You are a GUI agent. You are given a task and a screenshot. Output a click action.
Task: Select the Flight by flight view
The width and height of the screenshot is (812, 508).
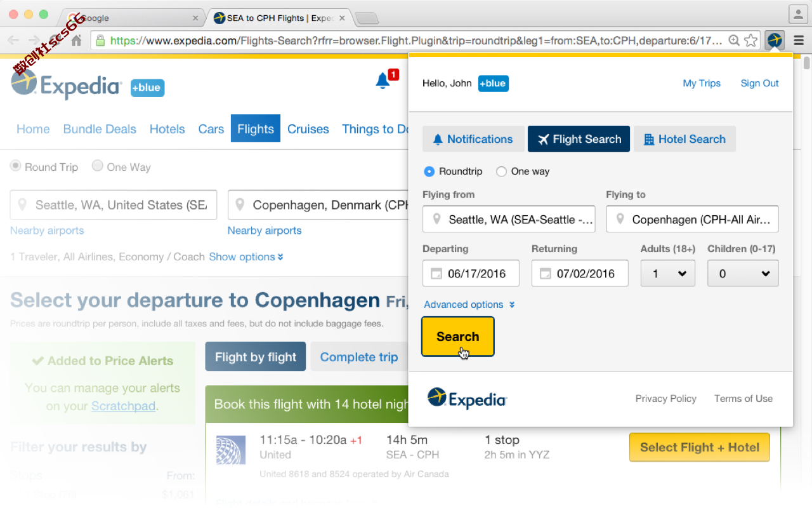[x=256, y=357]
